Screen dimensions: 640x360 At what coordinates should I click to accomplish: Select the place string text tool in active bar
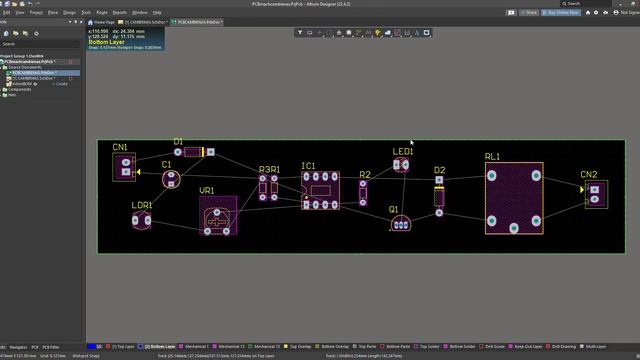417,33
